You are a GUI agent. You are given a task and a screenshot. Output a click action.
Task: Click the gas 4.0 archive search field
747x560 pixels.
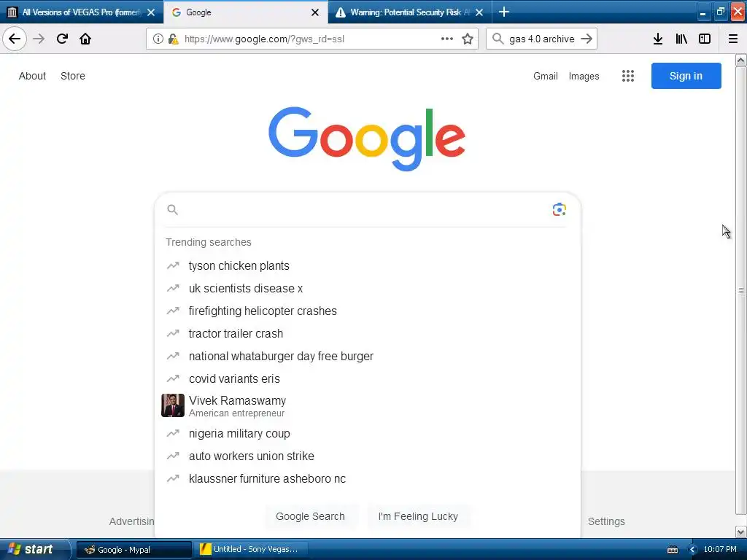542,39
